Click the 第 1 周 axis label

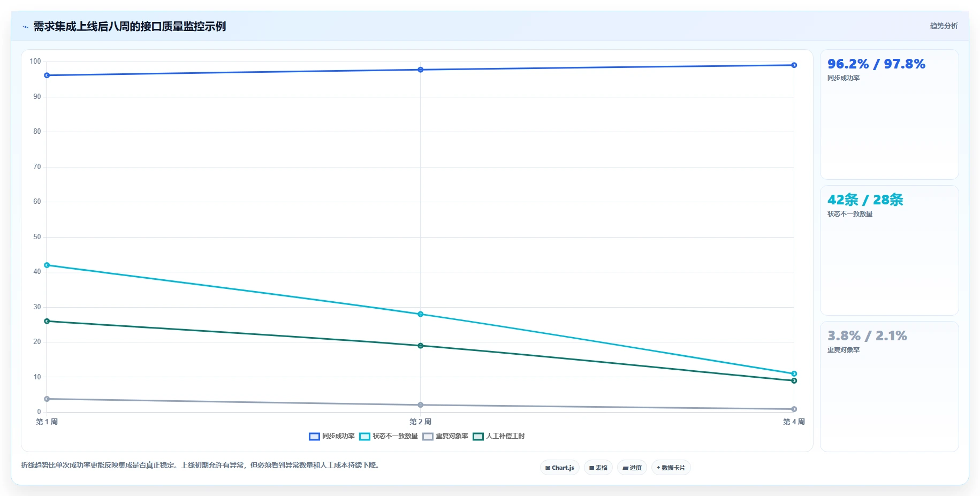pyautogui.click(x=47, y=422)
